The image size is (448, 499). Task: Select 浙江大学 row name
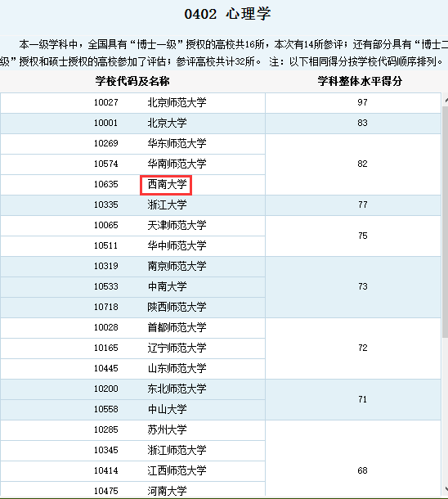coord(167,205)
